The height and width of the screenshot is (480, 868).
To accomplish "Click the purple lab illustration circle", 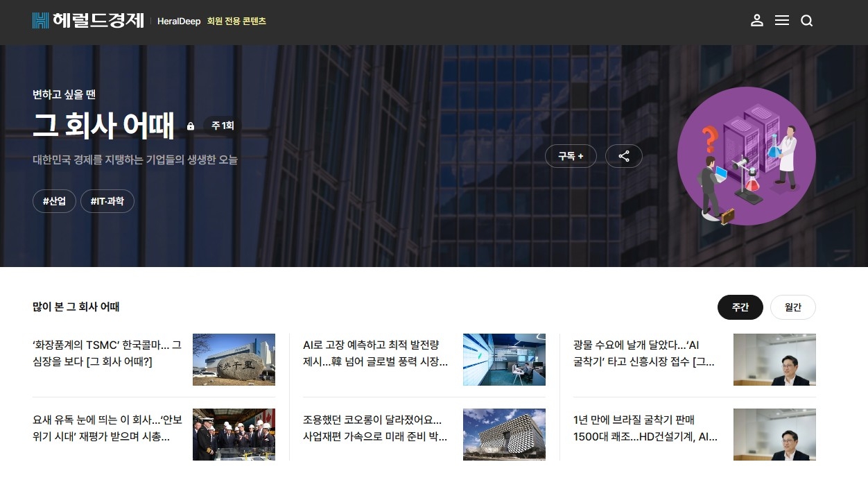I will 747,156.
